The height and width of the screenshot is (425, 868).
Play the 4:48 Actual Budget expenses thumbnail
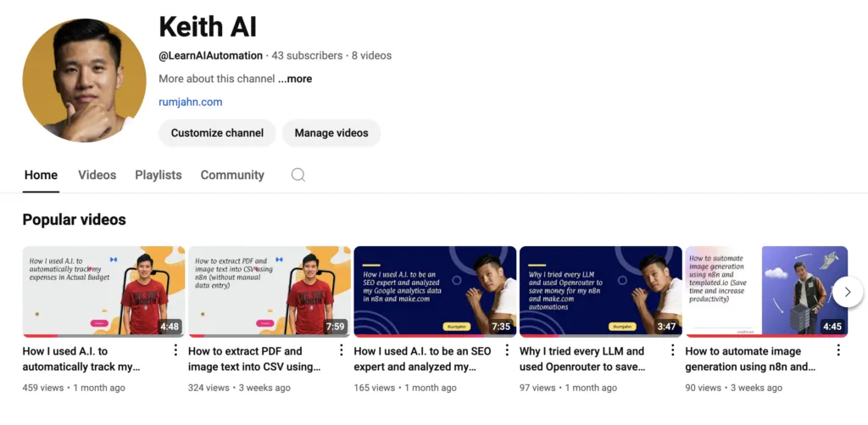pos(103,291)
